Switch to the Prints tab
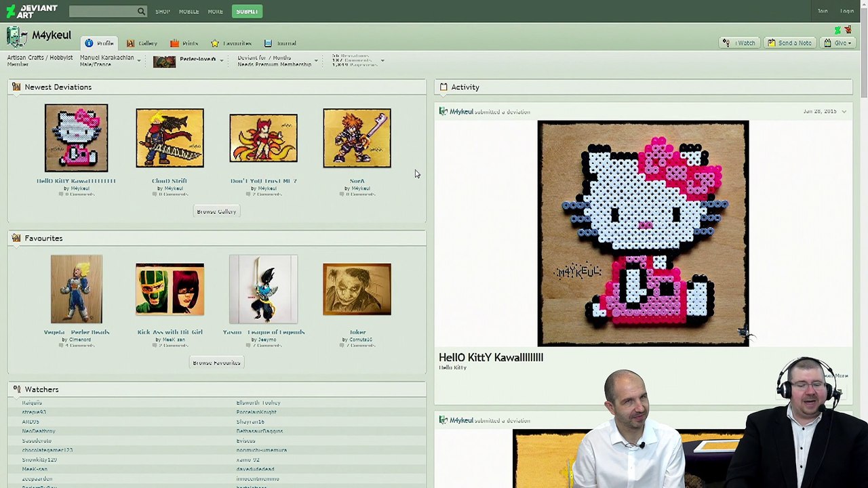The image size is (868, 488). tap(184, 43)
